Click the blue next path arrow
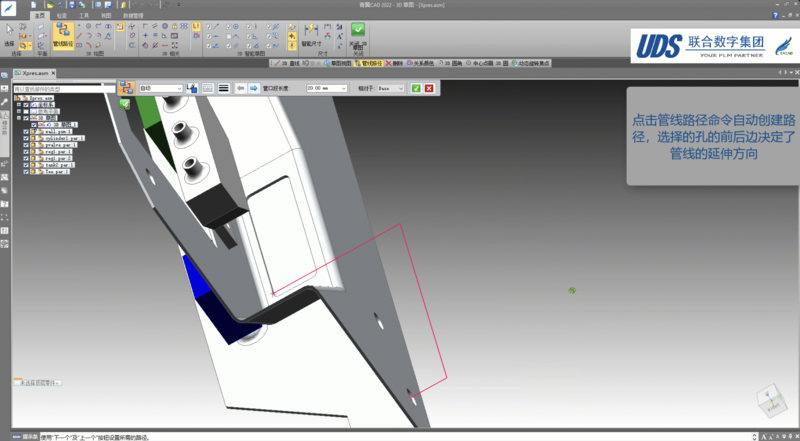The width and height of the screenshot is (800, 441). point(254,88)
